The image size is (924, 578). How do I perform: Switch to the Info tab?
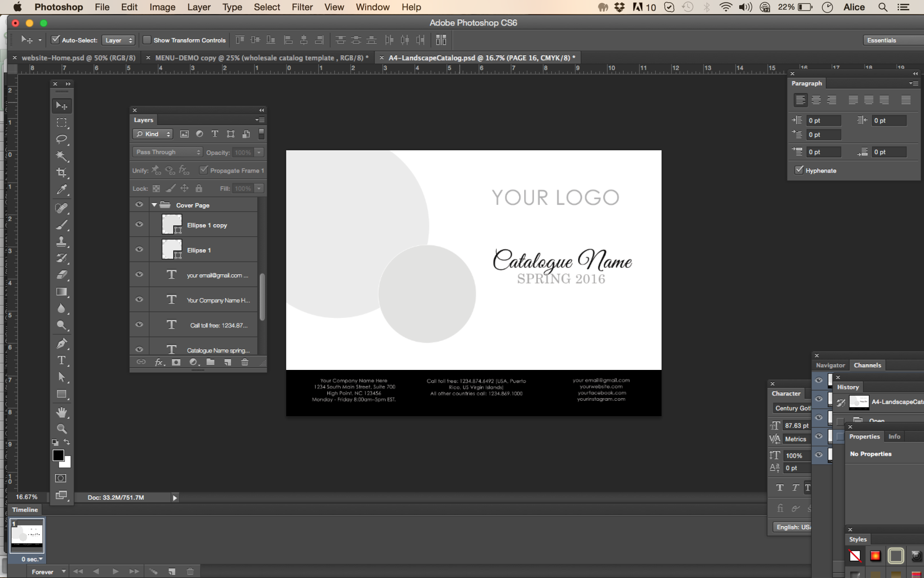(x=894, y=436)
